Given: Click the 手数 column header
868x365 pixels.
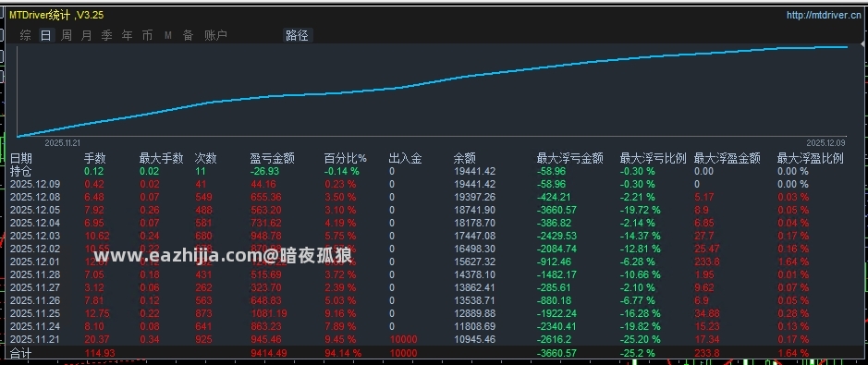Looking at the screenshot, I should coord(95,159).
